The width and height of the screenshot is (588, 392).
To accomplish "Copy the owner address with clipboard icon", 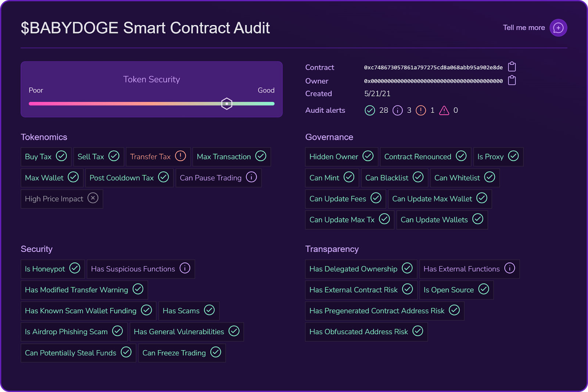I will tap(512, 80).
